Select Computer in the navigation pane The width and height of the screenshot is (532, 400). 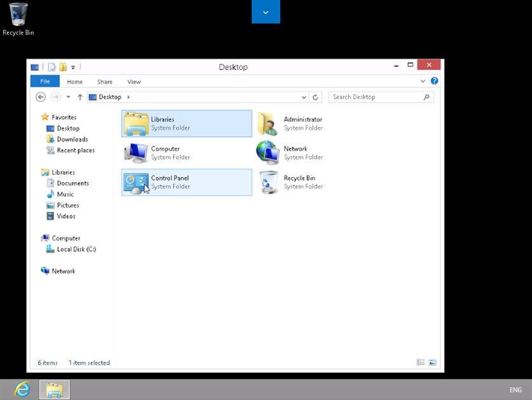(66, 238)
